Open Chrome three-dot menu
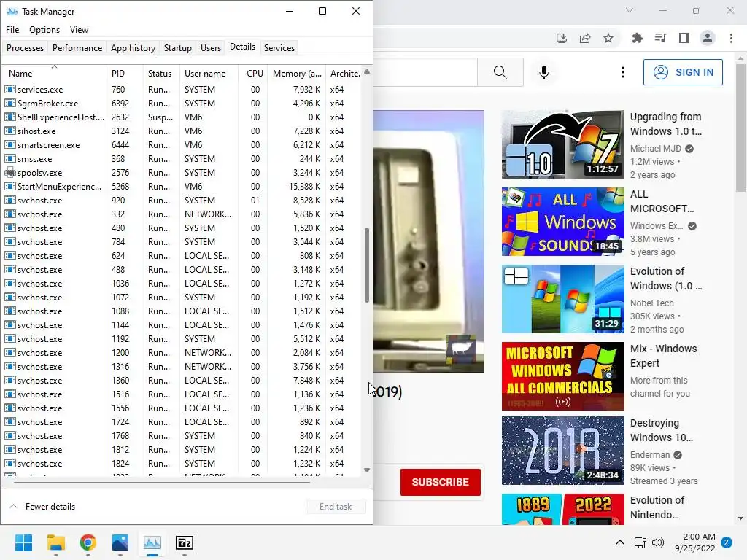This screenshot has height=560, width=747. click(x=731, y=38)
